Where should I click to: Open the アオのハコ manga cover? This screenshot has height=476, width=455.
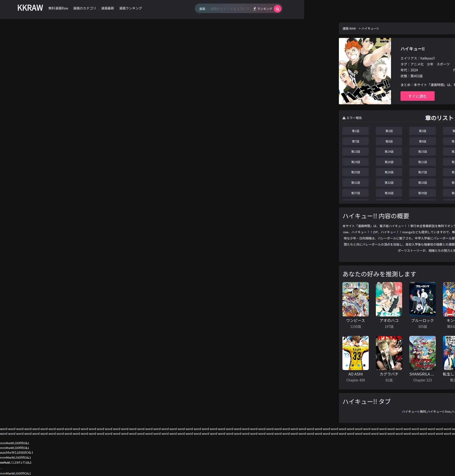(389, 299)
